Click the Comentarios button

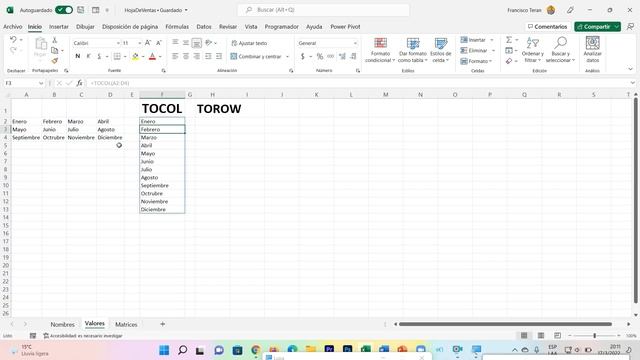(x=547, y=27)
